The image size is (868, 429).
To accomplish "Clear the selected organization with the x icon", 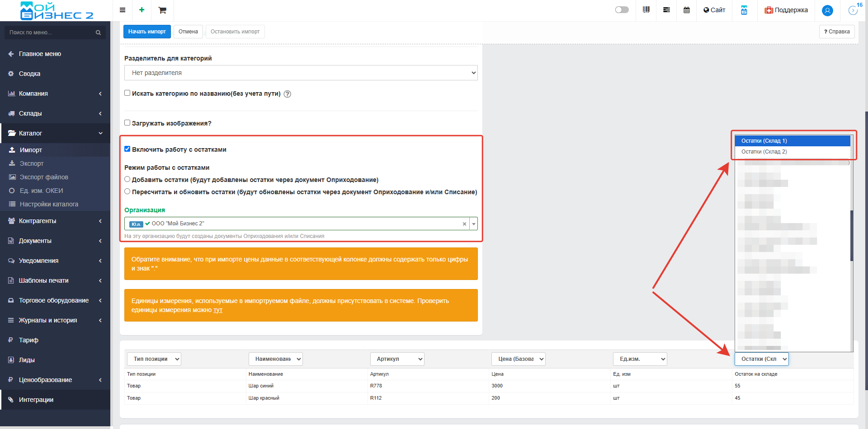I will 464,224.
